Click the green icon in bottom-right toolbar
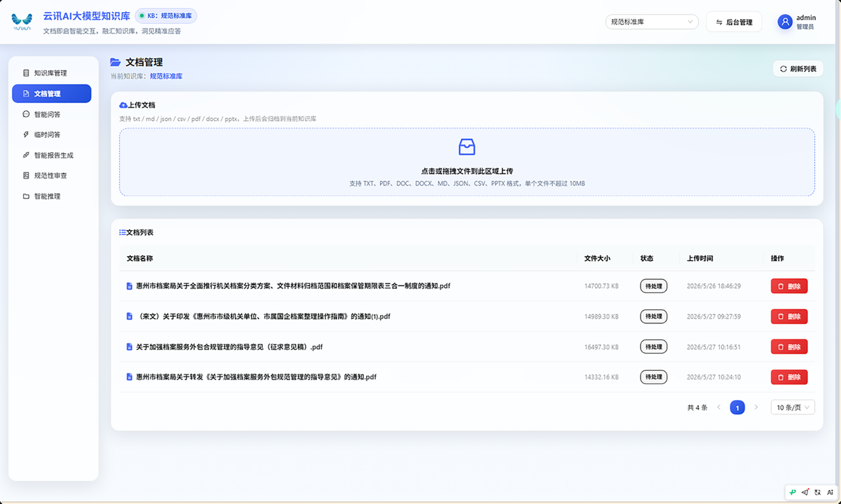841x504 pixels. point(793,492)
